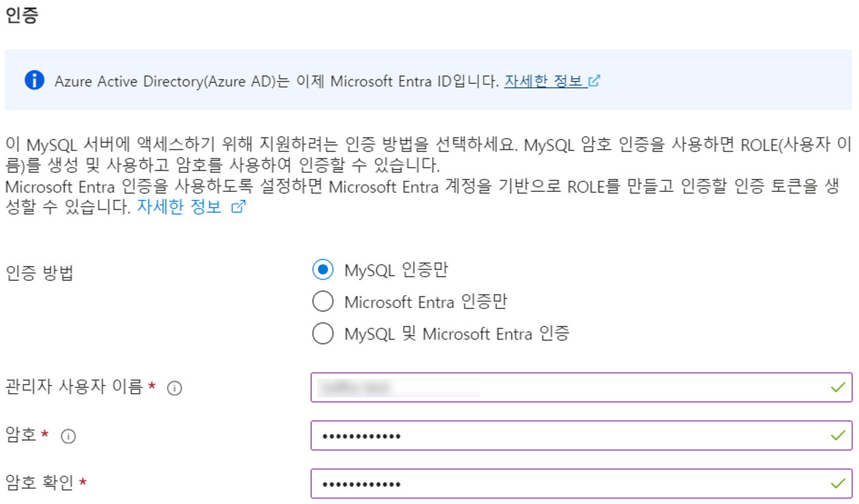Click the external-link icon after the description paragraph
859x504 pixels.
238,207
